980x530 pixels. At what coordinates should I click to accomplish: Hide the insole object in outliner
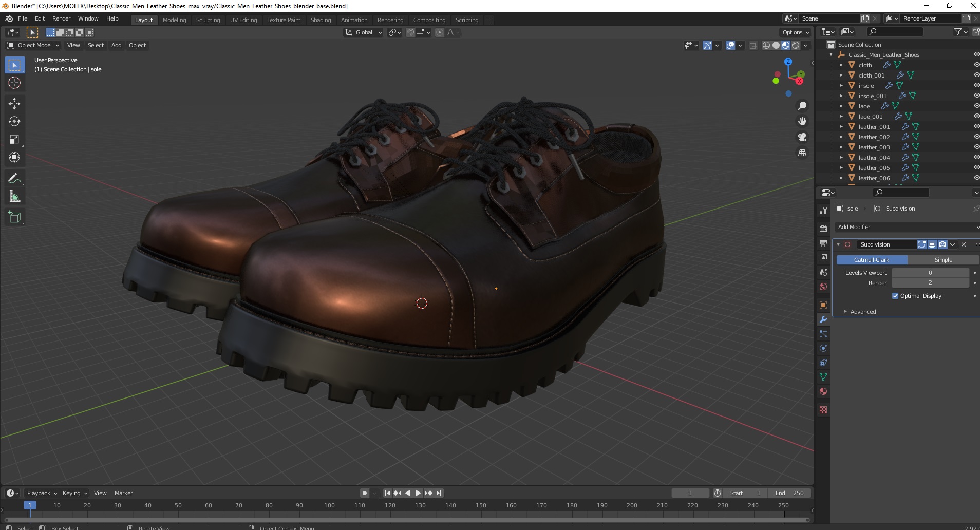(x=976, y=85)
